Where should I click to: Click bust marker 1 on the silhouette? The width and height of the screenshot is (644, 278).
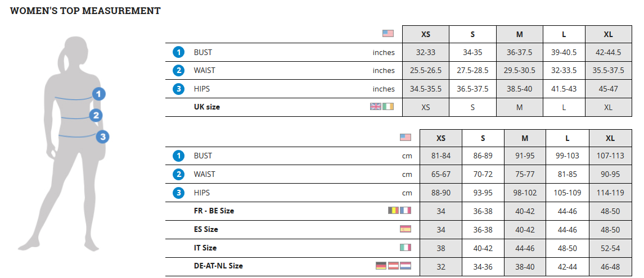99,94
